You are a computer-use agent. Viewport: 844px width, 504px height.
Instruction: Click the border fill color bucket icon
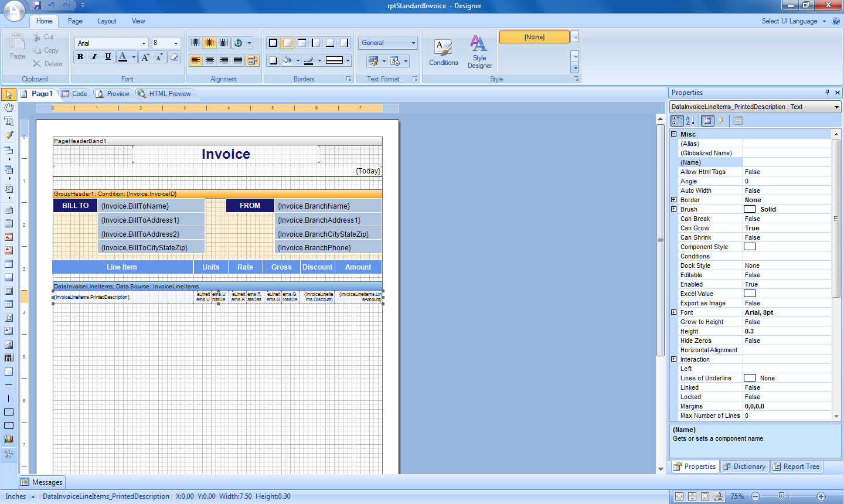click(x=287, y=60)
